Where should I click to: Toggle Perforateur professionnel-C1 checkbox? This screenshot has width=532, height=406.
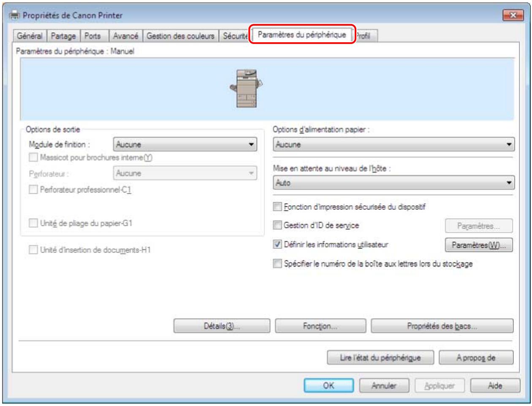33,190
